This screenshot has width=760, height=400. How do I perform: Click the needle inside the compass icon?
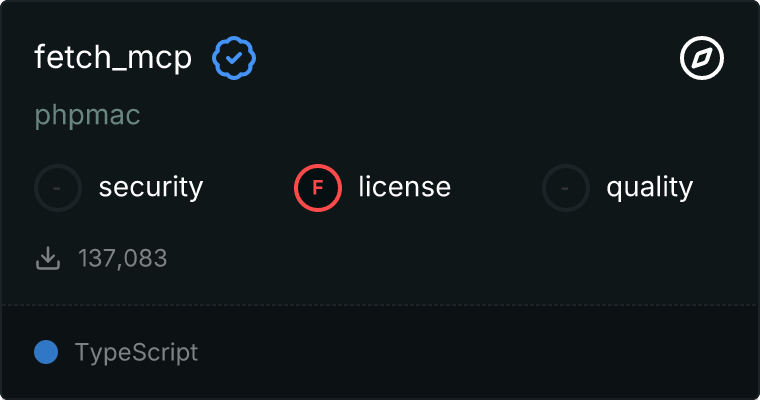702,59
